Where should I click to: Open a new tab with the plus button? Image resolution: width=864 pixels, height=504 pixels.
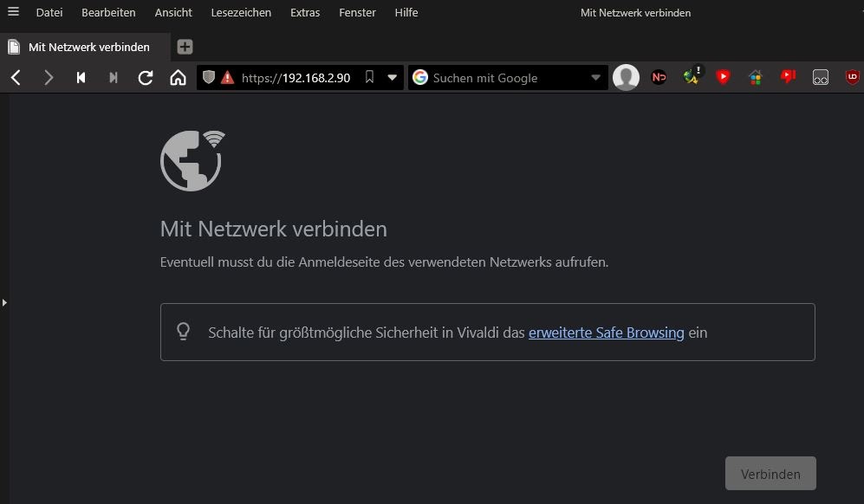click(185, 47)
